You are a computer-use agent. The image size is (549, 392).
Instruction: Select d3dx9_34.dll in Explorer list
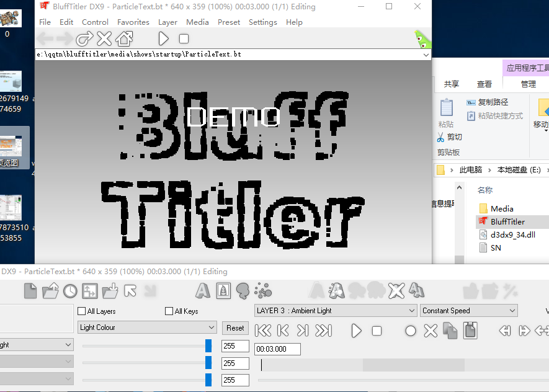click(x=512, y=234)
